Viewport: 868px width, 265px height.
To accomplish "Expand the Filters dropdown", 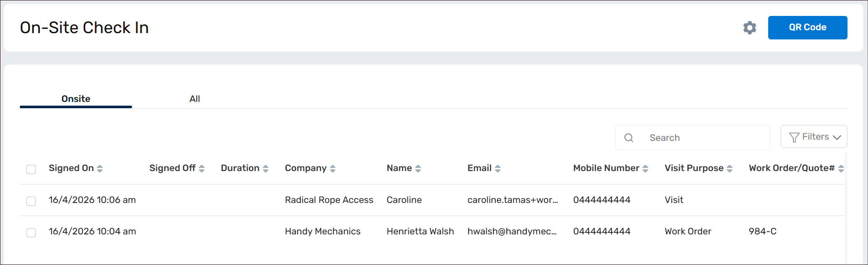I will pyautogui.click(x=814, y=137).
